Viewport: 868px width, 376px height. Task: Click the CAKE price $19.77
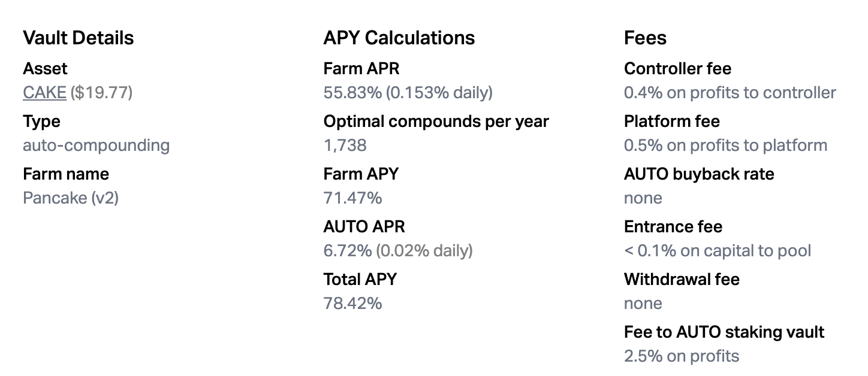click(x=101, y=93)
